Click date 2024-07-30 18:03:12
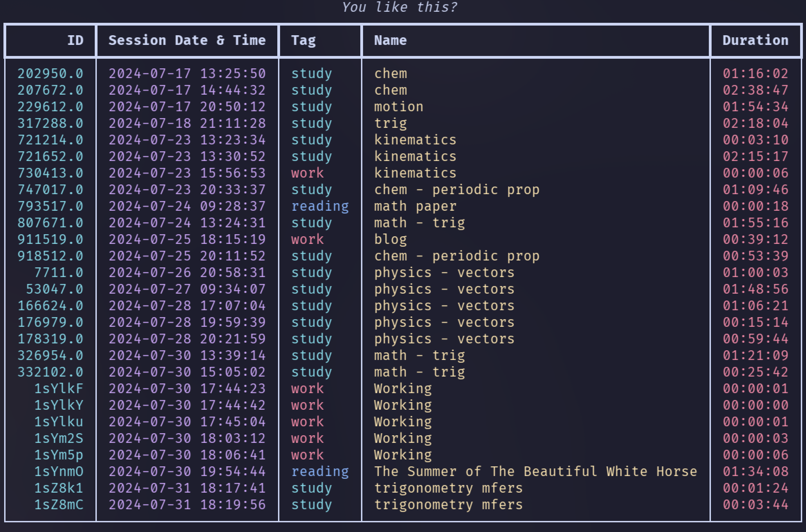Screen dimensions: 806x532 (187, 438)
